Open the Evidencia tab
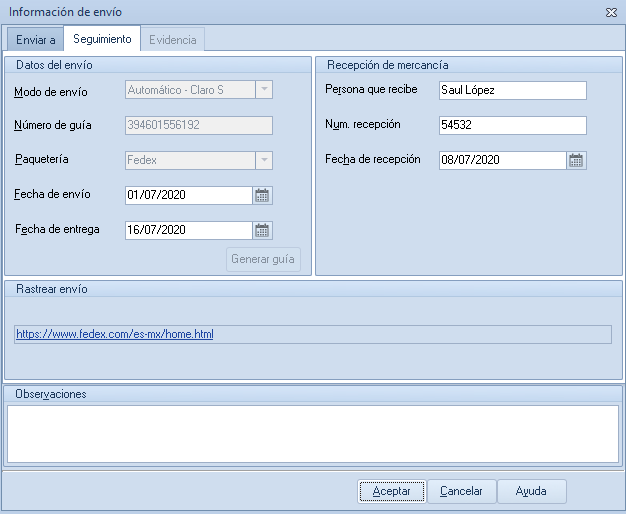 point(172,40)
